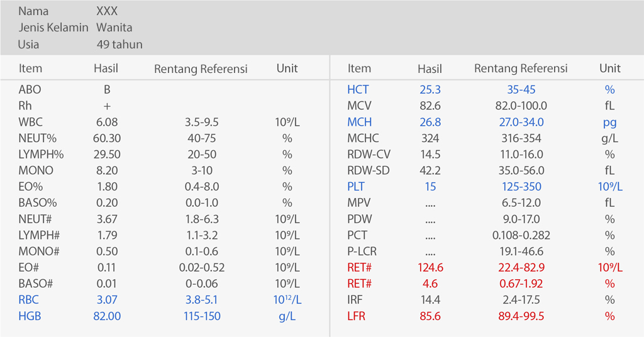Click the WBC result value 6.08
The image size is (644, 337).
point(107,122)
